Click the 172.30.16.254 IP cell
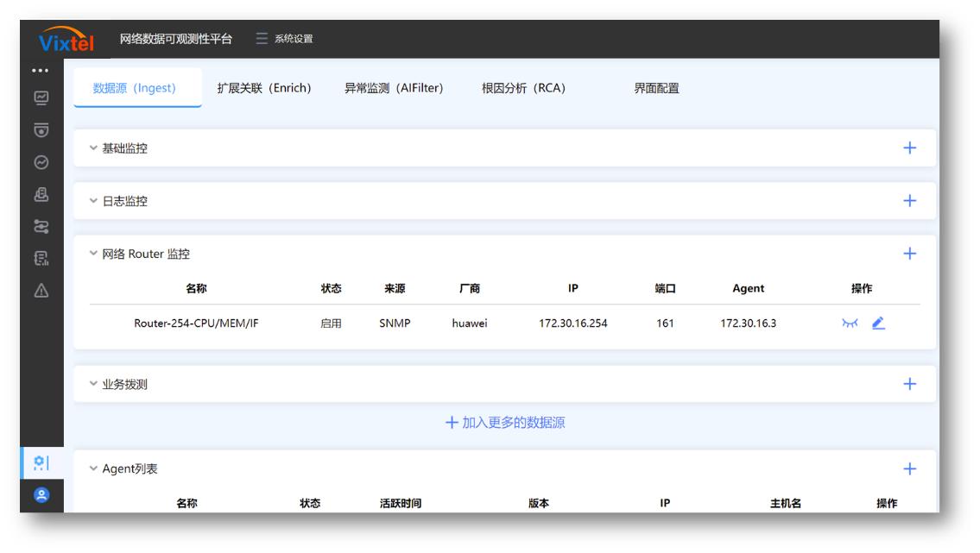The width and height of the screenshot is (980, 553). coord(572,324)
